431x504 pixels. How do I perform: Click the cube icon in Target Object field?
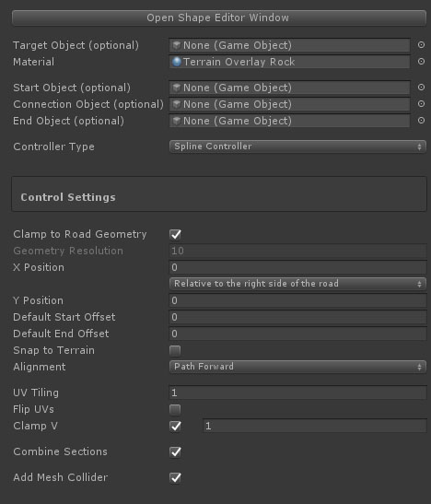coord(176,45)
